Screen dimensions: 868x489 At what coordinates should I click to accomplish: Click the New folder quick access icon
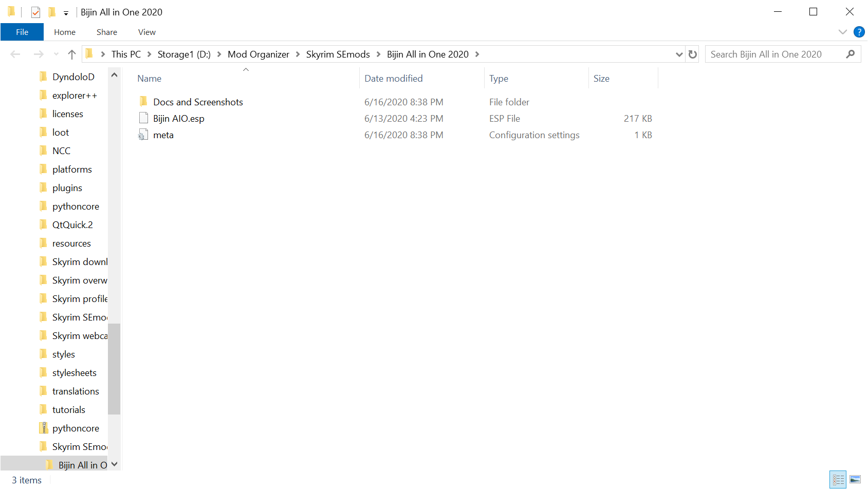(x=52, y=12)
